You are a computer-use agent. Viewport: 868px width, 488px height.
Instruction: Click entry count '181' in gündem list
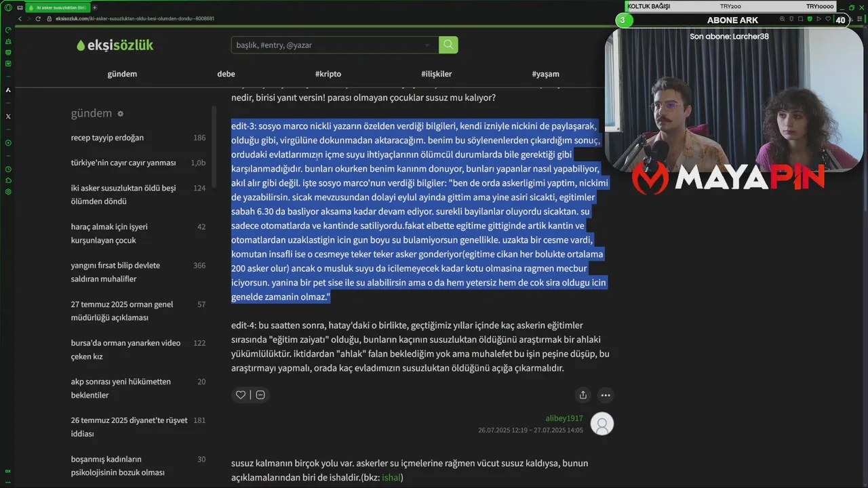tap(199, 420)
